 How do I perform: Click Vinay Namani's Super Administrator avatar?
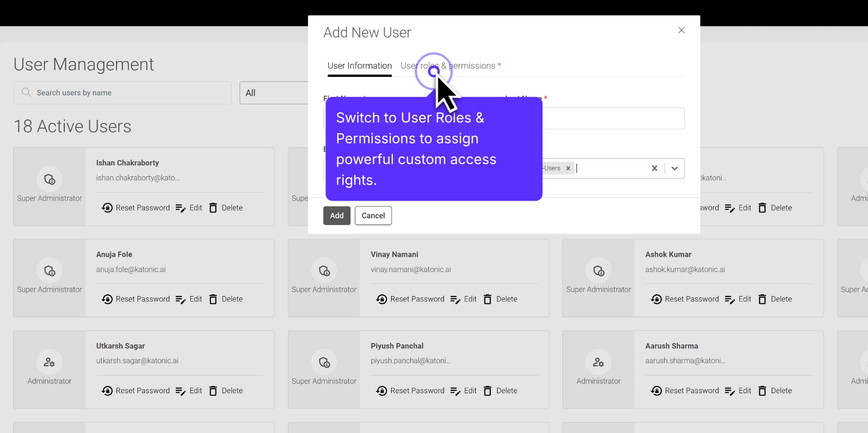tap(324, 271)
